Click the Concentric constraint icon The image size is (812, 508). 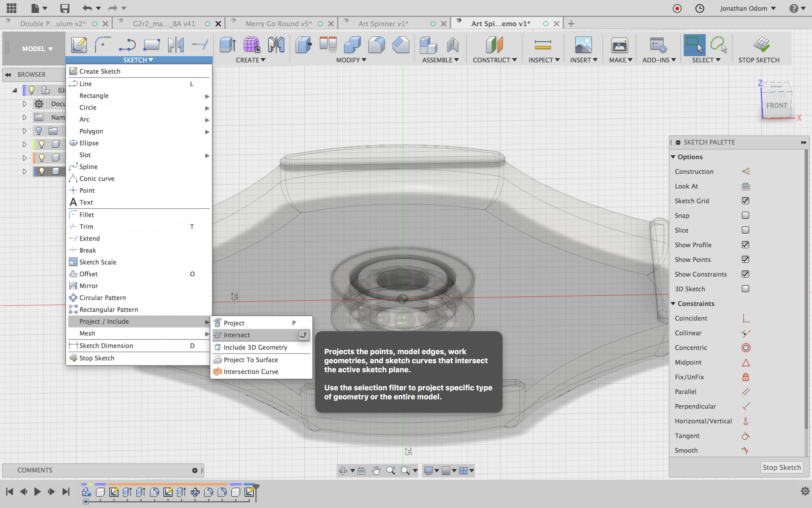(746, 347)
